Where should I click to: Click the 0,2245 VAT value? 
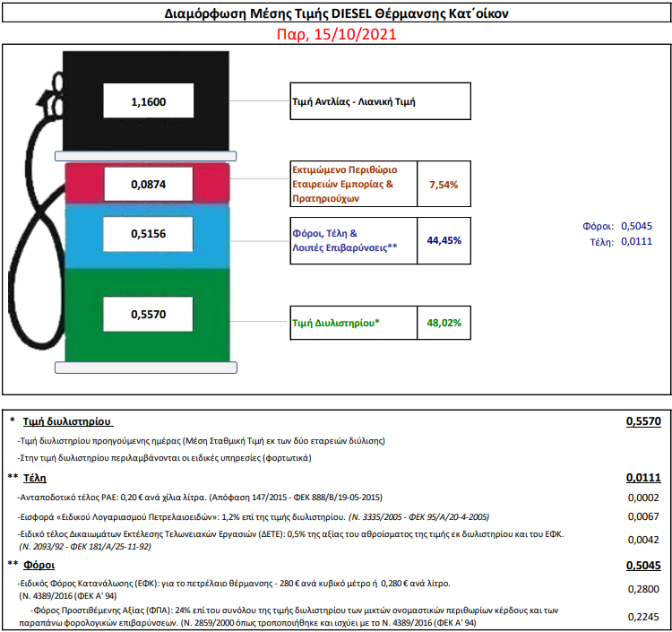[644, 615]
